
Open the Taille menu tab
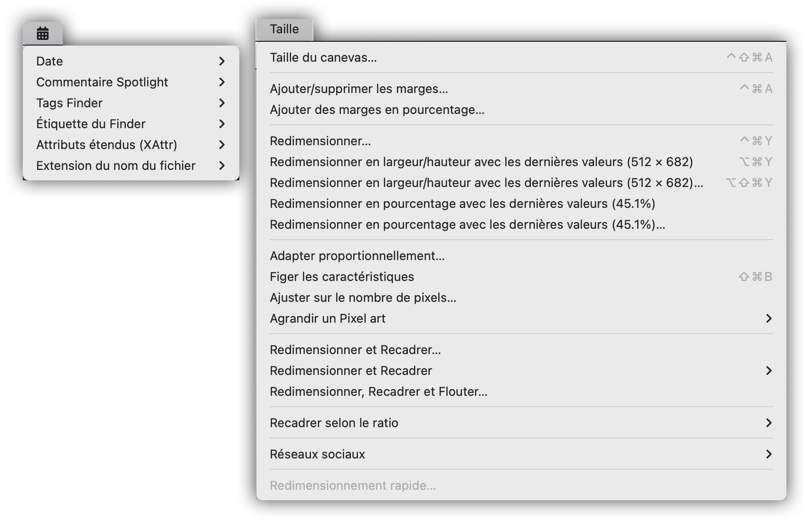coord(284,29)
